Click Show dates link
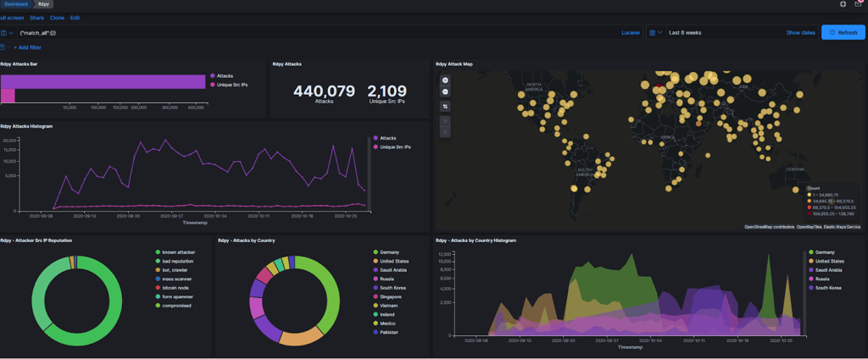This screenshot has height=359, width=868. pyautogui.click(x=800, y=33)
